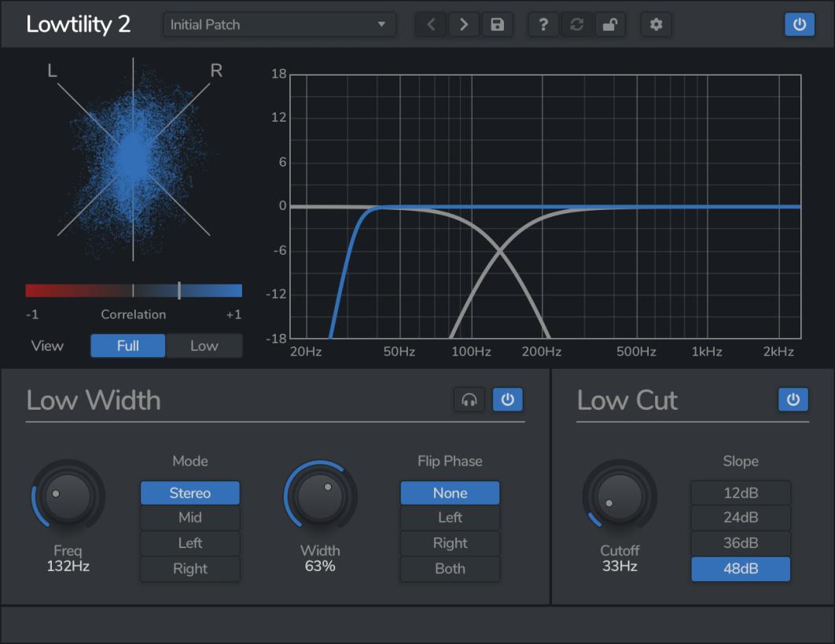
Task: Click the refresh patch icon
Action: [x=576, y=24]
